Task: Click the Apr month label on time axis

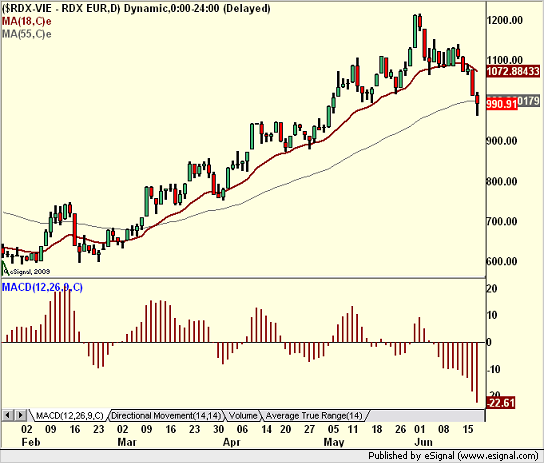Action: 231,442
